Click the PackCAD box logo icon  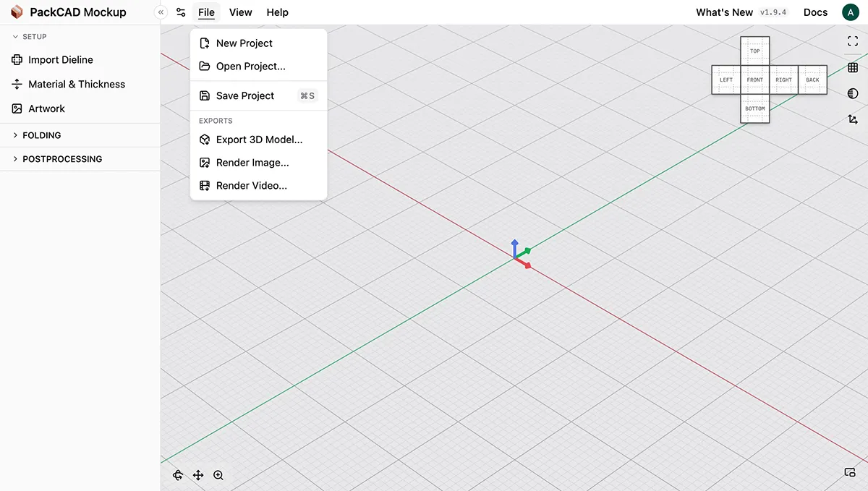coord(17,12)
